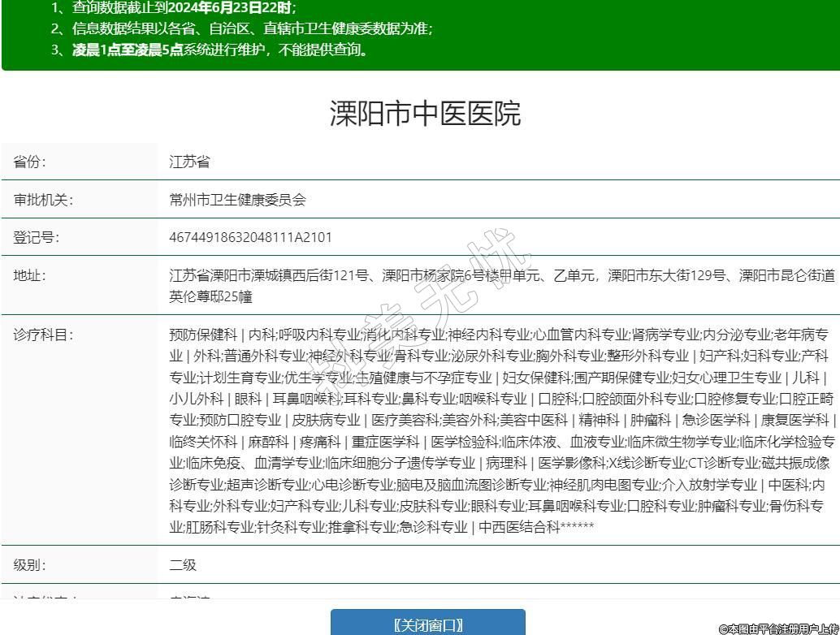Select the 级别 row label
The width and height of the screenshot is (840, 635).
click(30, 565)
